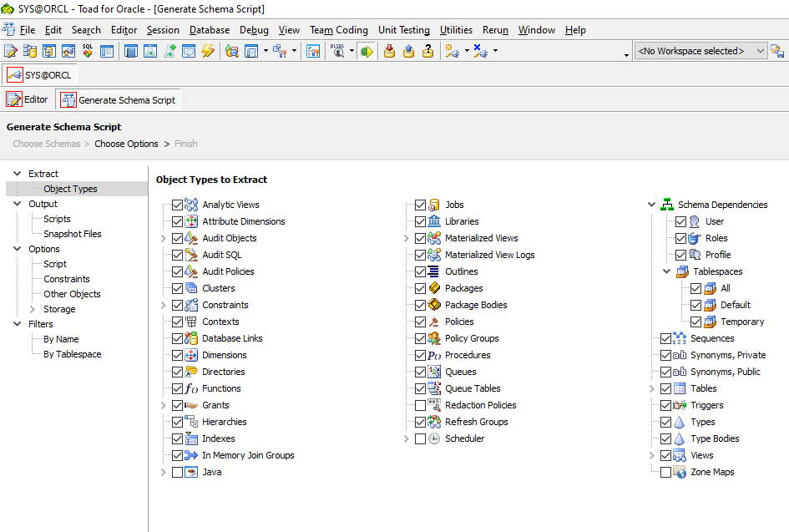The height and width of the screenshot is (532, 789).
Task: Click the Materialized View Logs label
Action: coord(489,255)
